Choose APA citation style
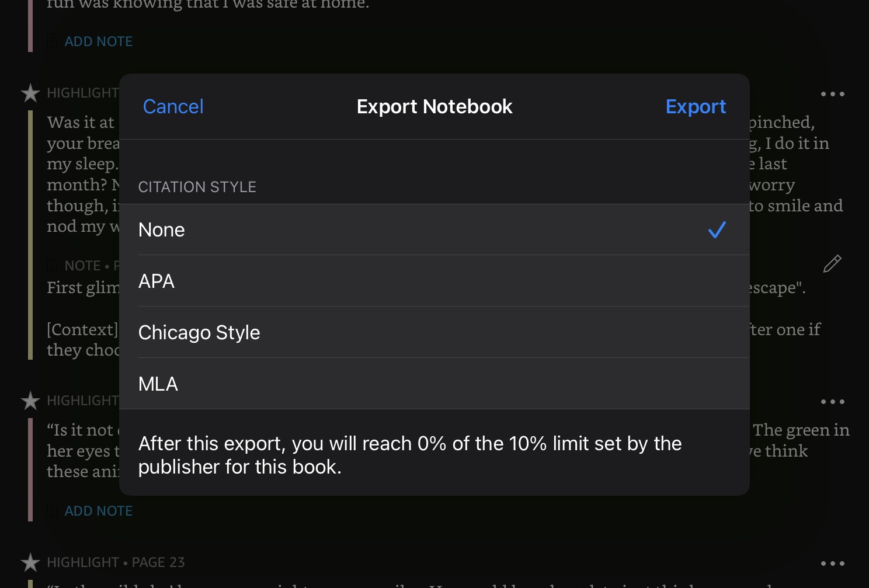869x588 pixels. click(157, 281)
